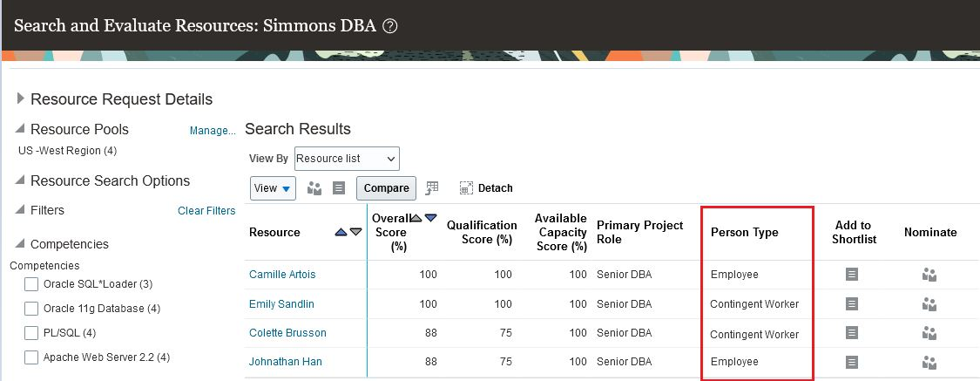Add Camille Artois to shortlist
Image resolution: width=980 pixels, height=381 pixels.
(x=852, y=275)
